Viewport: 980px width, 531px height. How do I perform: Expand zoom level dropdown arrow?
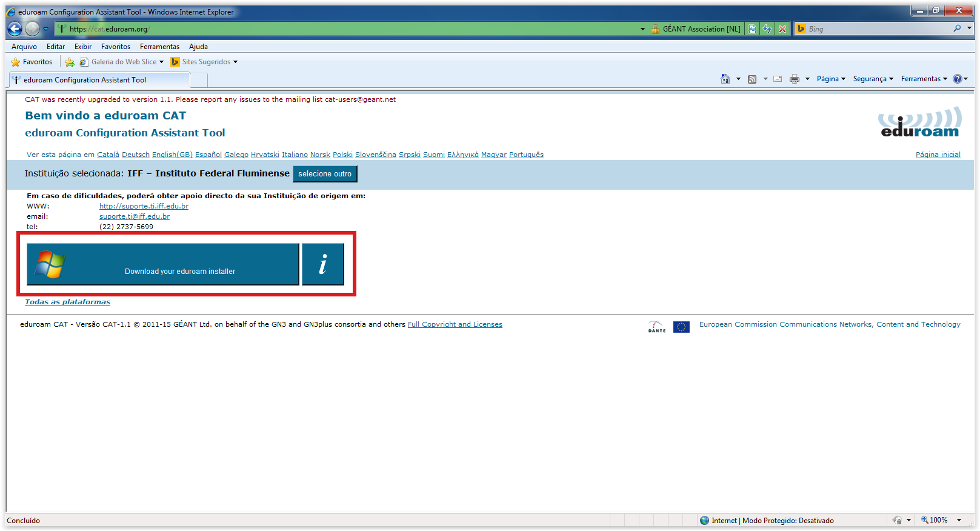[959, 520]
